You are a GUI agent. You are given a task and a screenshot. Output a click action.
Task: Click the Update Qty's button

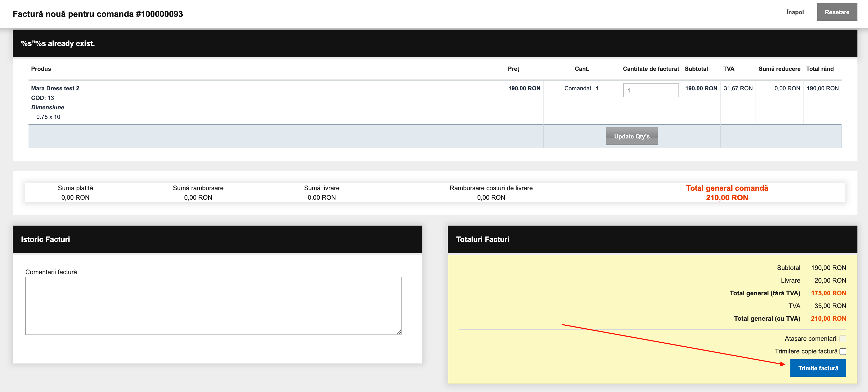(x=631, y=136)
